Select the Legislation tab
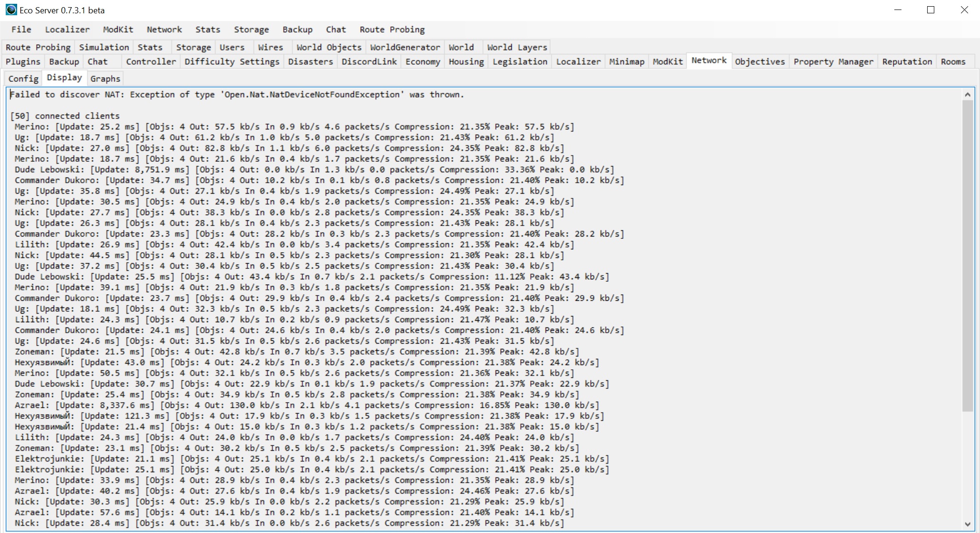This screenshot has width=980, height=533. [x=520, y=61]
